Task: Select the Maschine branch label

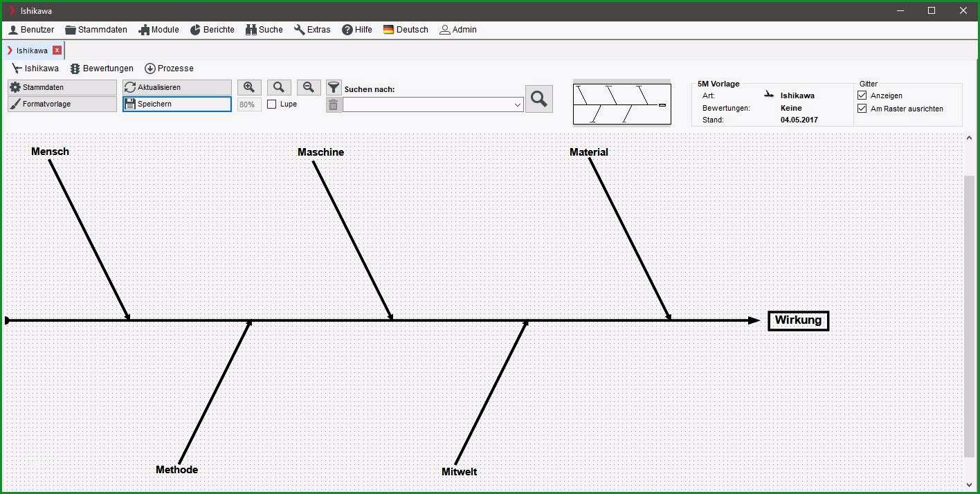Action: (320, 152)
